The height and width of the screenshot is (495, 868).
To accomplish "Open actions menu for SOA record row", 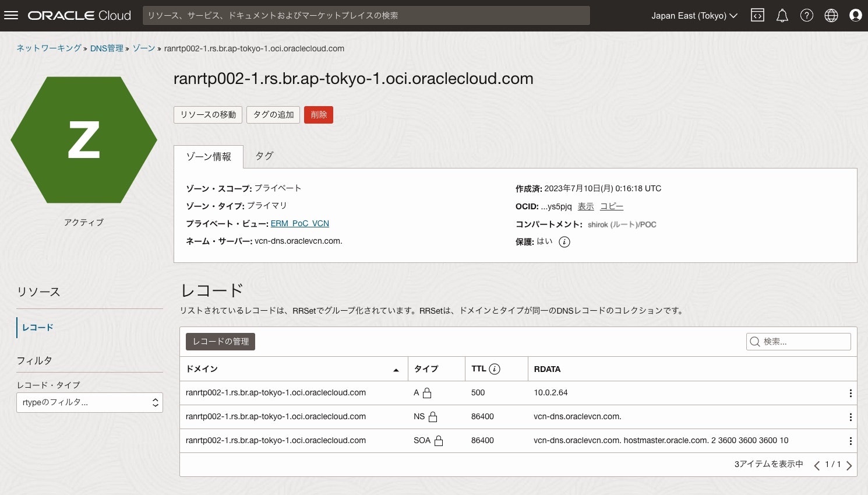I will pos(851,441).
